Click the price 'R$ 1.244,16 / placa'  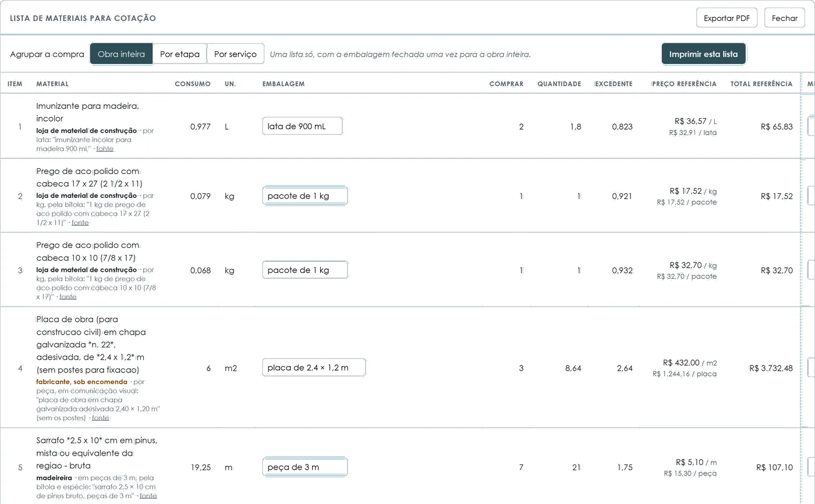pyautogui.click(x=685, y=374)
